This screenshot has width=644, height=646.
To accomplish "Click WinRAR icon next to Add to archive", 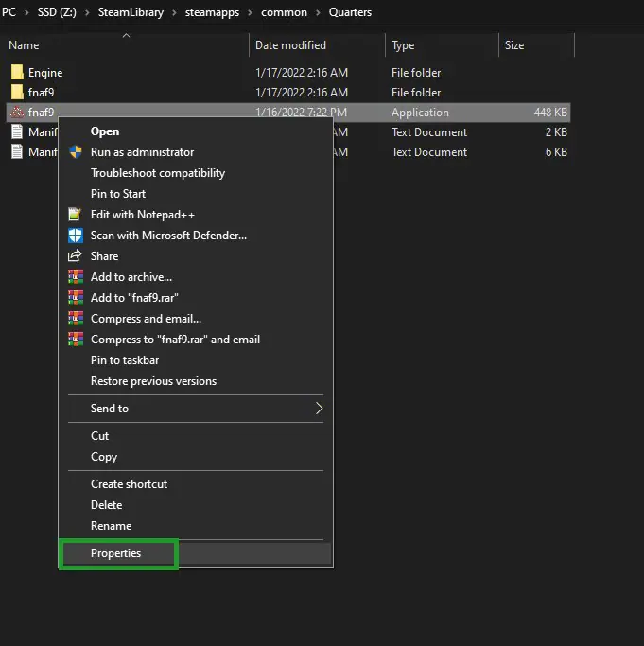I will [x=76, y=277].
